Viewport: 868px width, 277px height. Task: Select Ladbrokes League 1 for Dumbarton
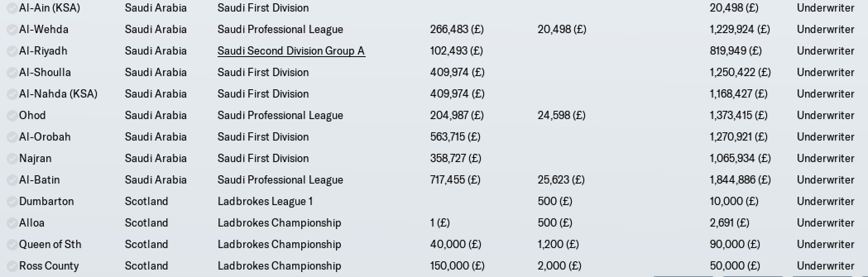(x=265, y=201)
